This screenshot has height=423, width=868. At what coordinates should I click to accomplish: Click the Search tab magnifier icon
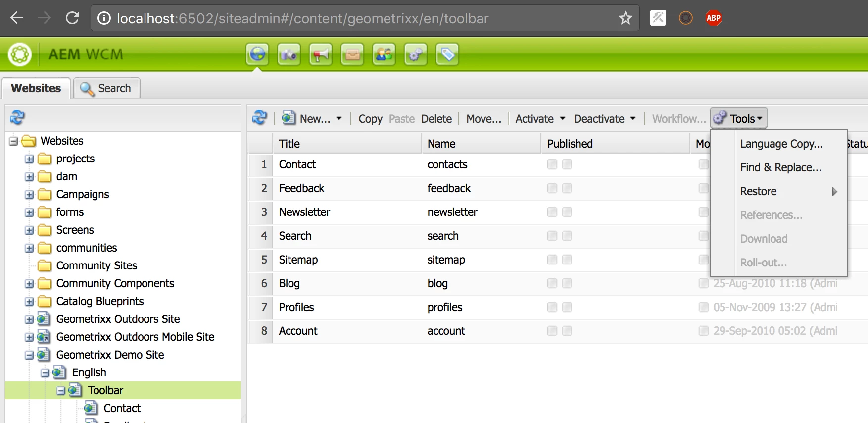pyautogui.click(x=88, y=89)
